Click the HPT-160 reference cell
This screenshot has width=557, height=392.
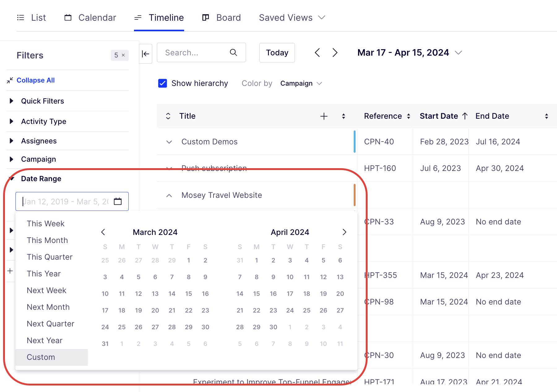380,168
